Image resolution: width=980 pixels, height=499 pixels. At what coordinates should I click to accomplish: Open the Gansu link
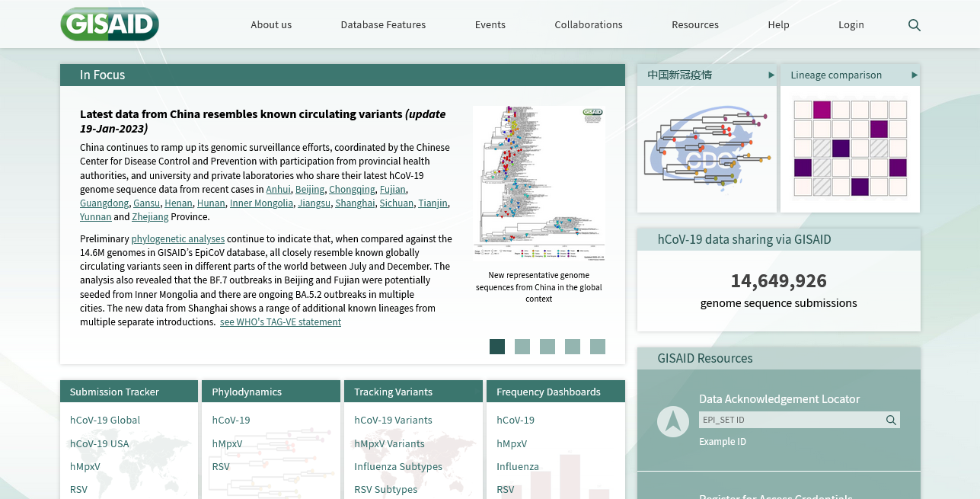point(147,203)
